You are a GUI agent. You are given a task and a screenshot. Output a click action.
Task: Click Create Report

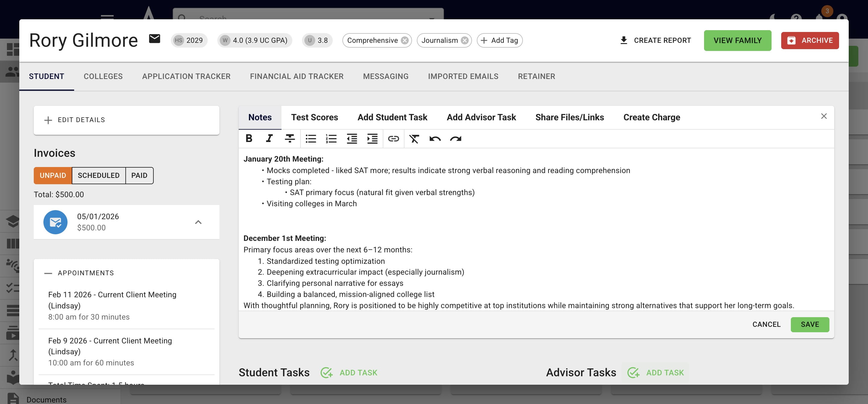coord(656,40)
